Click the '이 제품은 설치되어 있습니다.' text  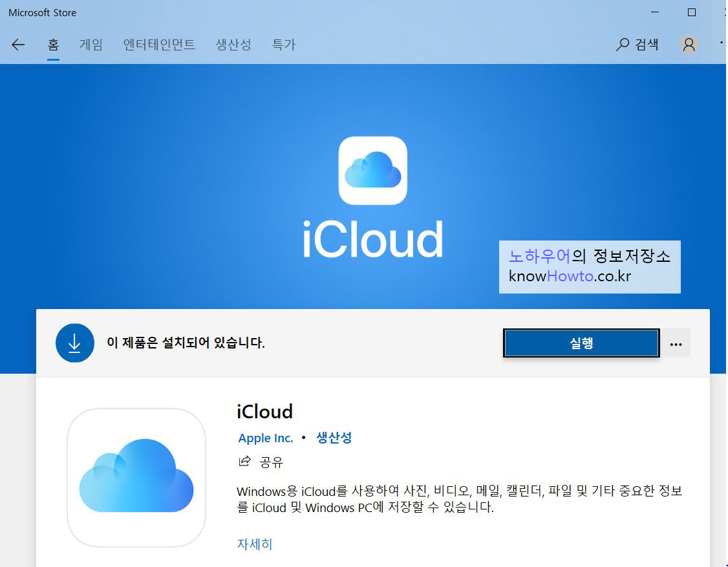186,343
